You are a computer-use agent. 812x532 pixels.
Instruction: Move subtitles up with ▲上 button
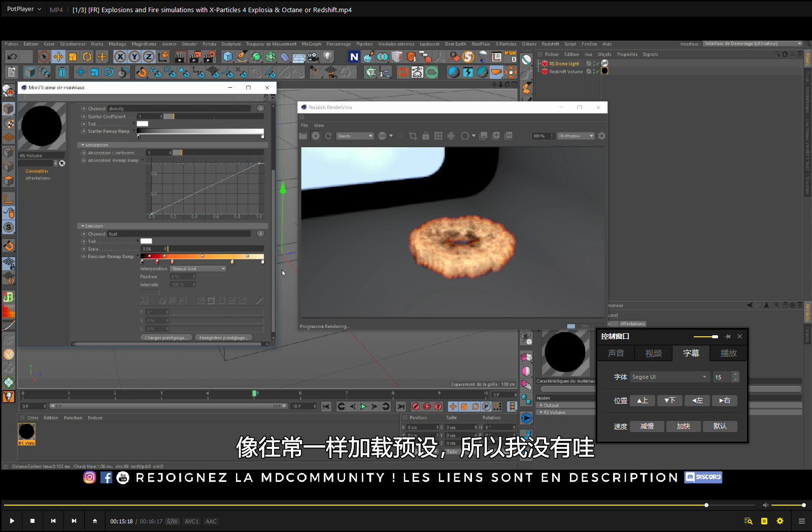click(642, 401)
